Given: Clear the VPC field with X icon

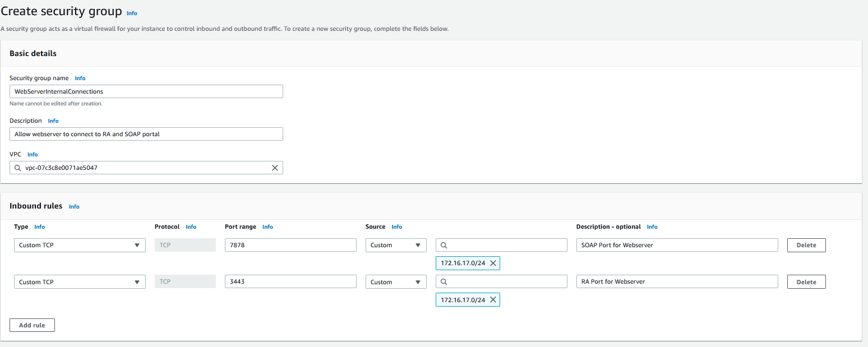Looking at the screenshot, I should 275,168.
